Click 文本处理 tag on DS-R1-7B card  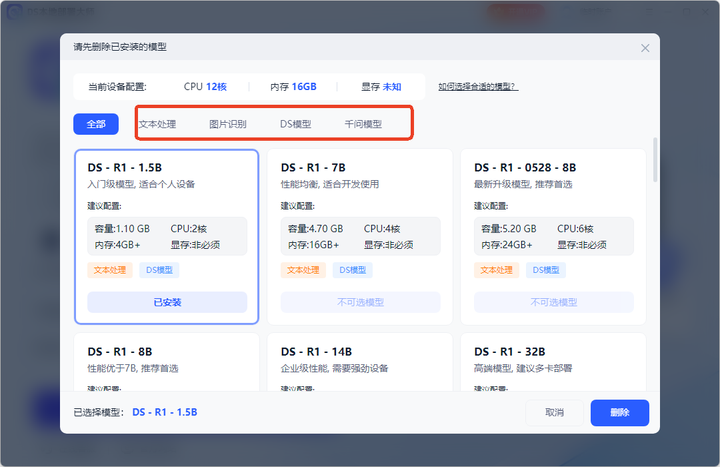point(303,270)
